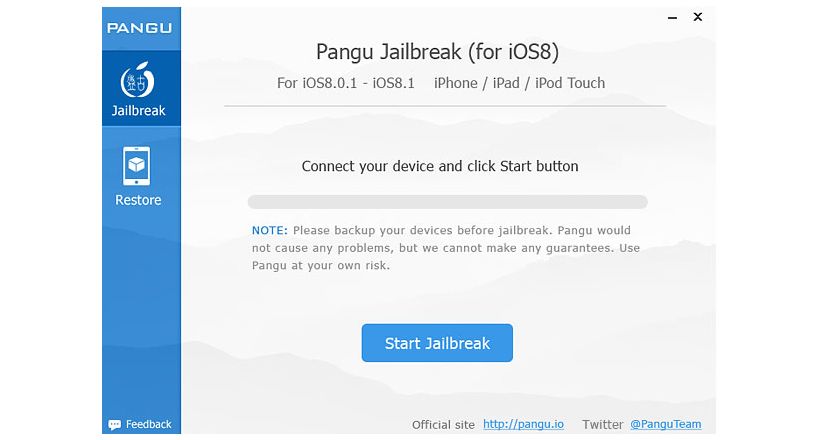Select the Restore phone icon

point(136,166)
